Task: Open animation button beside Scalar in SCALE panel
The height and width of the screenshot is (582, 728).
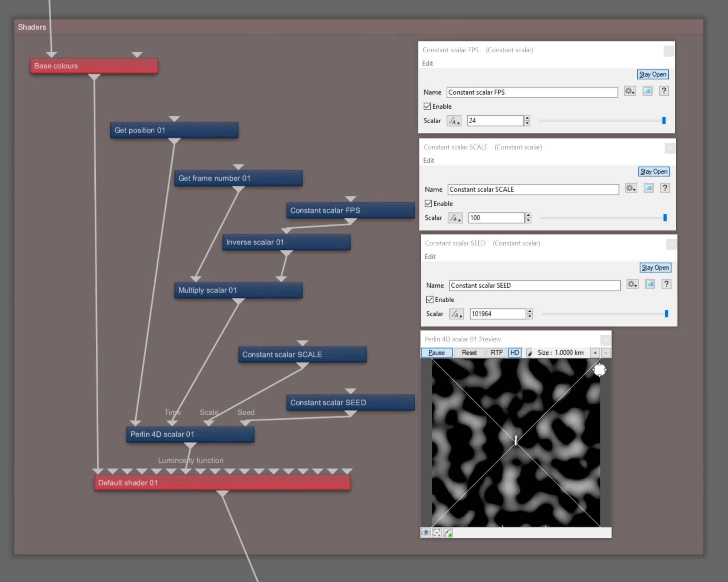Action: [x=455, y=218]
